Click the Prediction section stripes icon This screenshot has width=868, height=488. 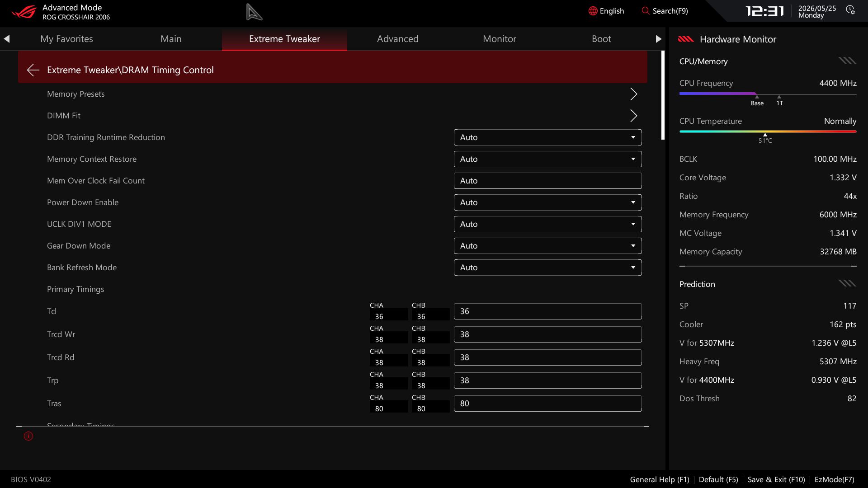coord(847,283)
